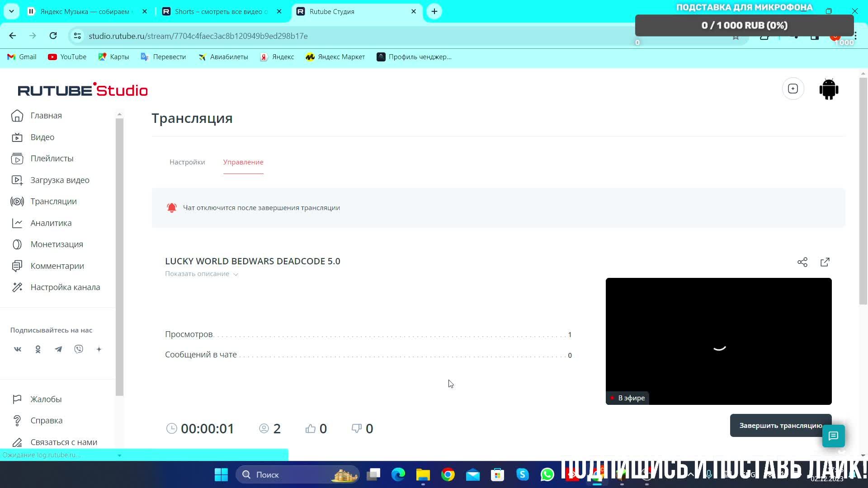Click the VK social icon
The image size is (868, 488).
pos(18,349)
